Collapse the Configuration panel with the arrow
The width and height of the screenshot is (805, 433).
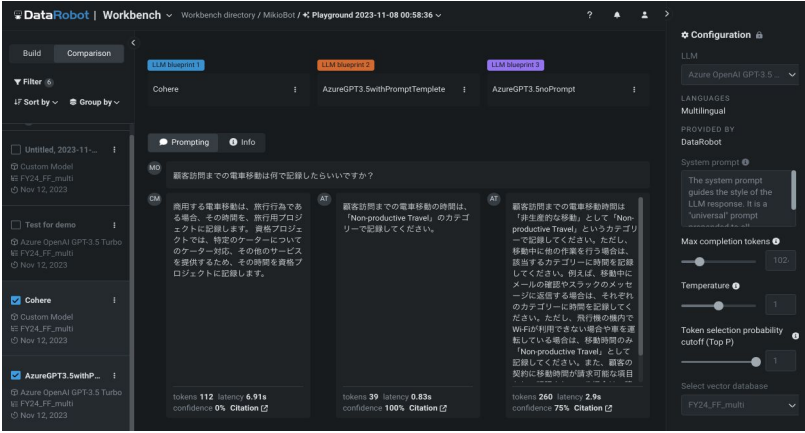[x=666, y=14]
